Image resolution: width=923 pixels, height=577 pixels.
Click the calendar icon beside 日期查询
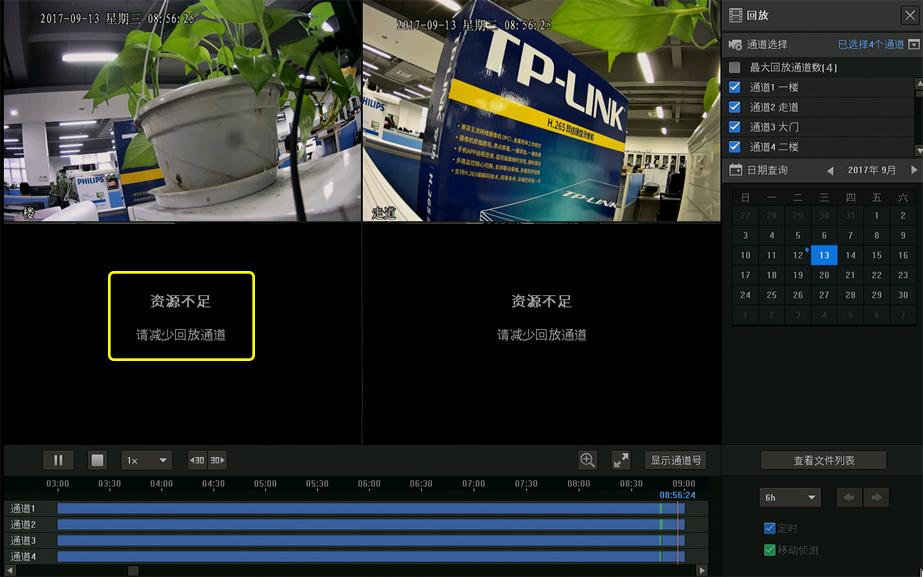pos(737,170)
